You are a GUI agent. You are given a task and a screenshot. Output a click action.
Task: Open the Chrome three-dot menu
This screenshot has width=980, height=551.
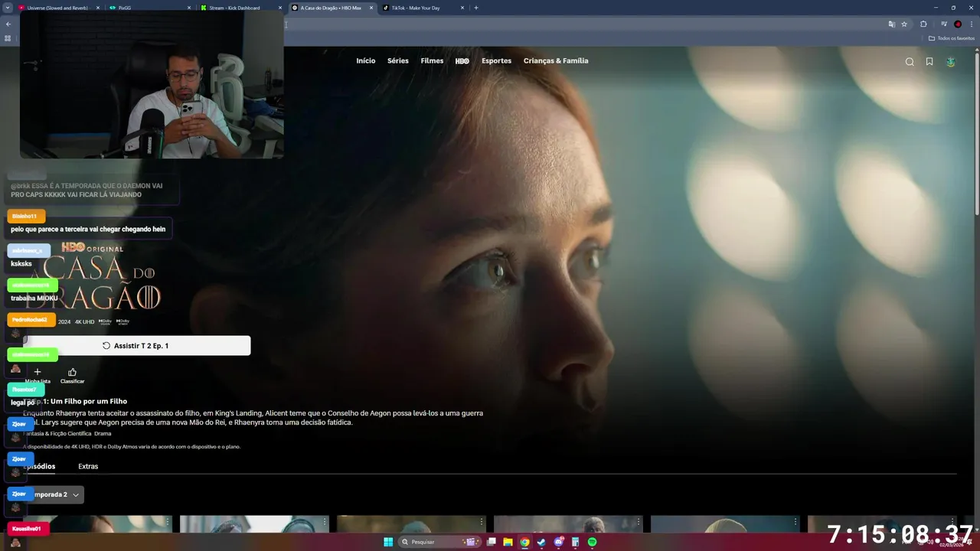point(972,24)
